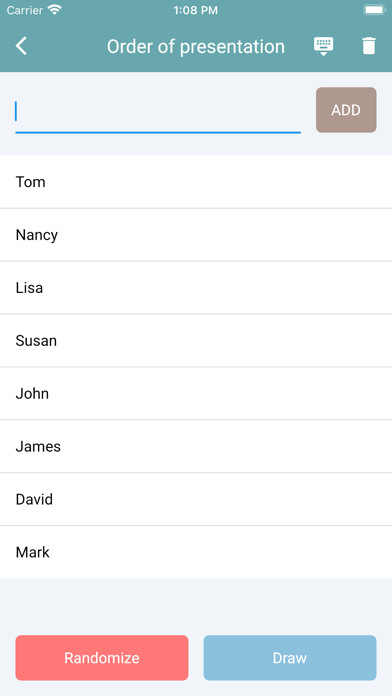
Task: Tap the Wi-Fi icon in status bar
Action: pos(55,10)
